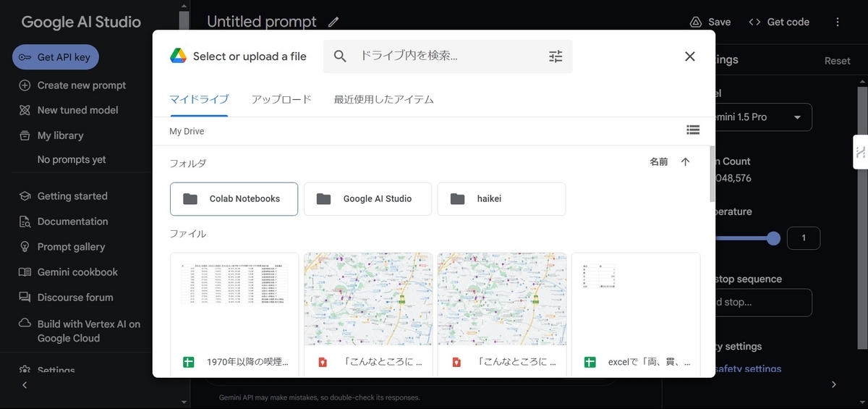Open Build with Vertex AI on Google Cloud
The image size is (868, 409).
point(89,331)
